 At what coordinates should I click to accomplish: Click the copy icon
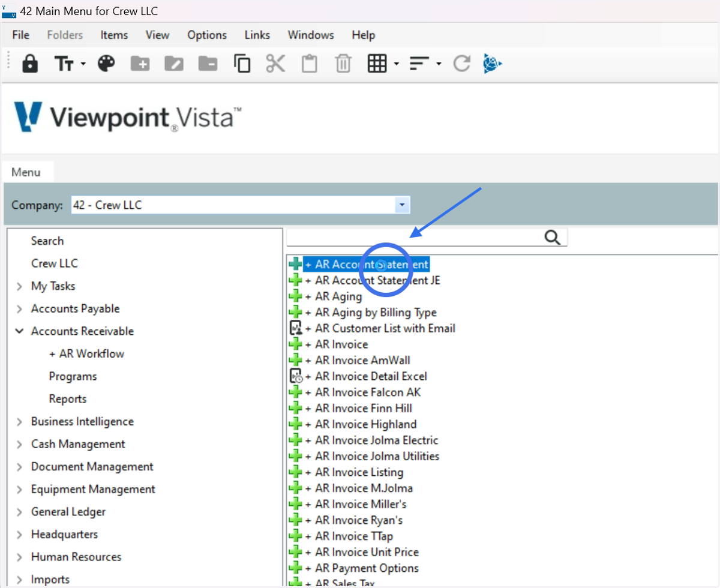pyautogui.click(x=242, y=63)
